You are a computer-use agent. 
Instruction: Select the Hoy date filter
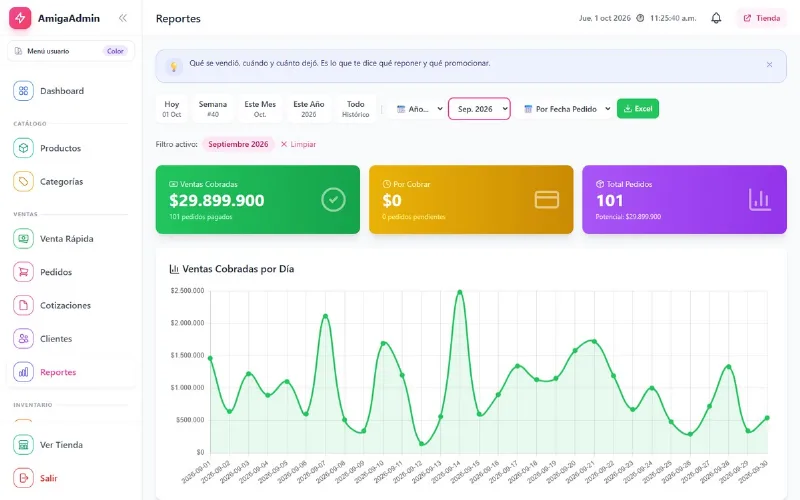point(171,109)
